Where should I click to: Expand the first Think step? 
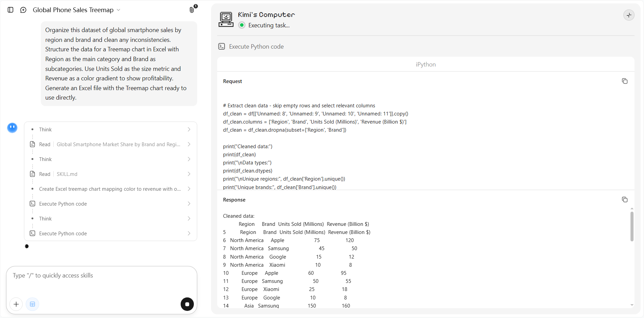click(x=111, y=130)
